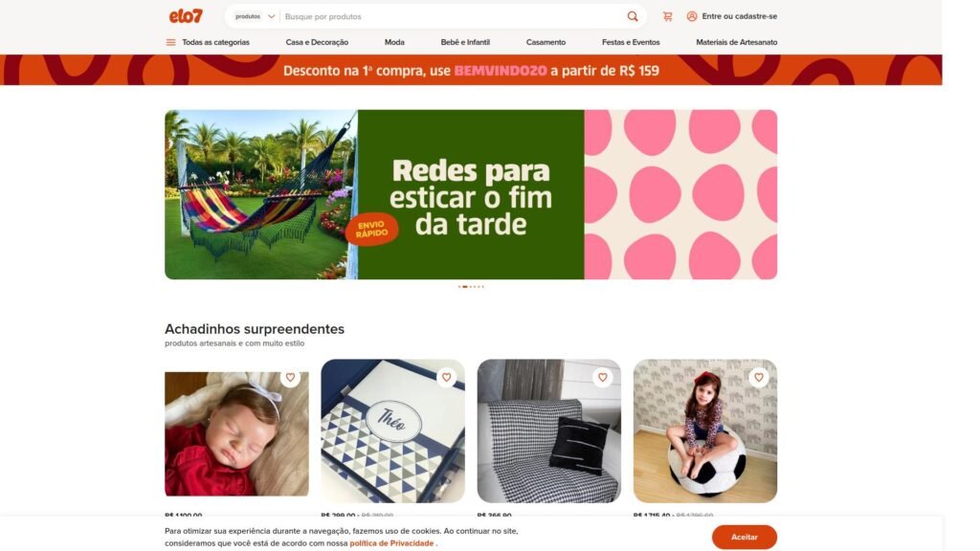
Task: Expand the produtos search filter dropdown
Action: [x=255, y=17]
